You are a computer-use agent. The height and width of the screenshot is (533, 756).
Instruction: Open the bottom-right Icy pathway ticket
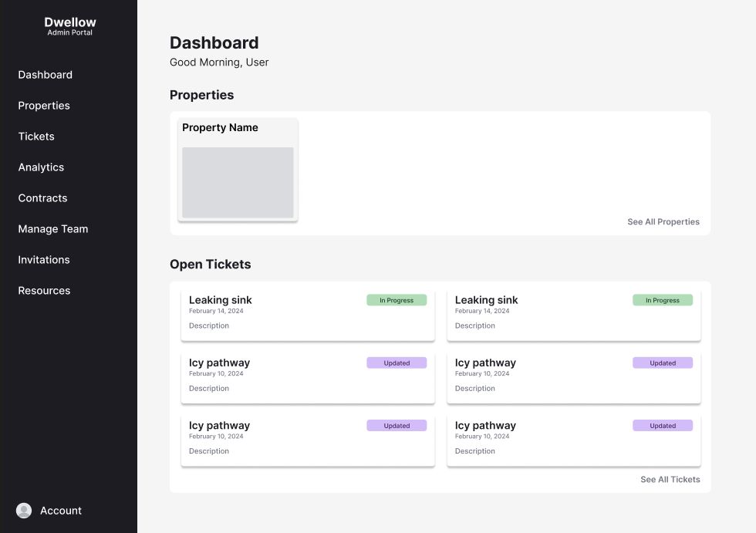573,440
